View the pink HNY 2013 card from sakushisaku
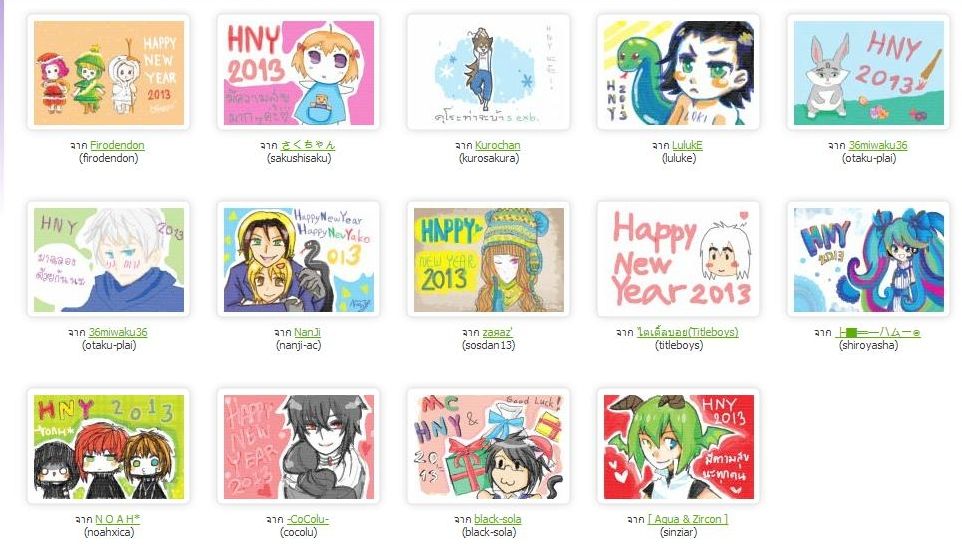Screen dimensions: 962x557 299,73
